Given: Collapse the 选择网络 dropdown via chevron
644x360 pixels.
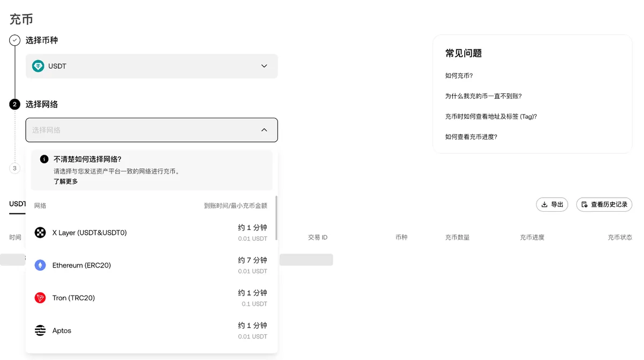Looking at the screenshot, I should (264, 130).
